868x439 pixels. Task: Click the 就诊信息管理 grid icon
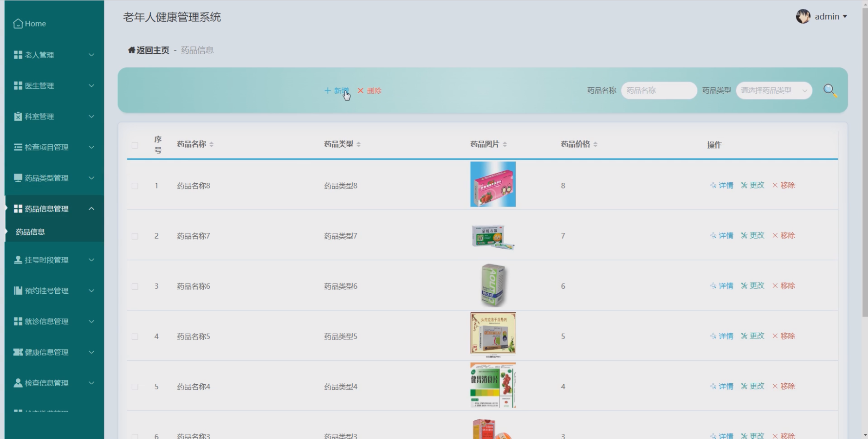pos(18,322)
